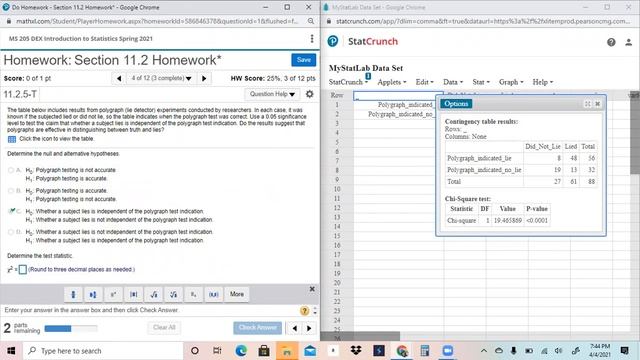
Task: Click the volume icon in system tray
Action: point(558,351)
